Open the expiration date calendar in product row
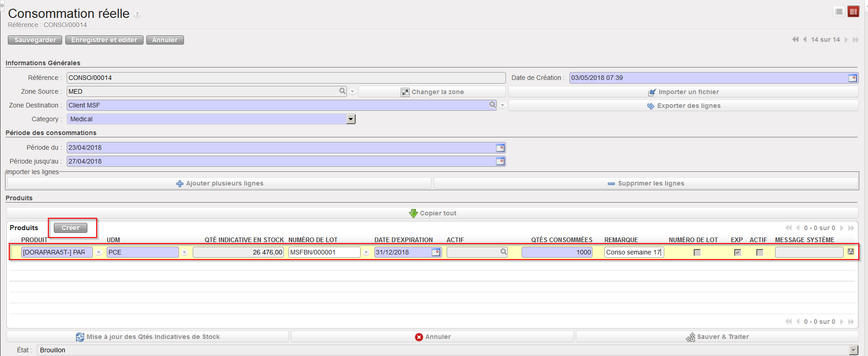Screen dimensions: 868x356 (436, 252)
